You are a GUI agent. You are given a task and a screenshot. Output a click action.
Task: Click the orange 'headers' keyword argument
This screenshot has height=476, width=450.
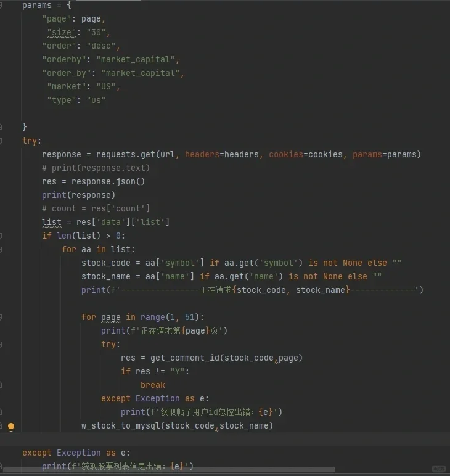click(x=202, y=155)
